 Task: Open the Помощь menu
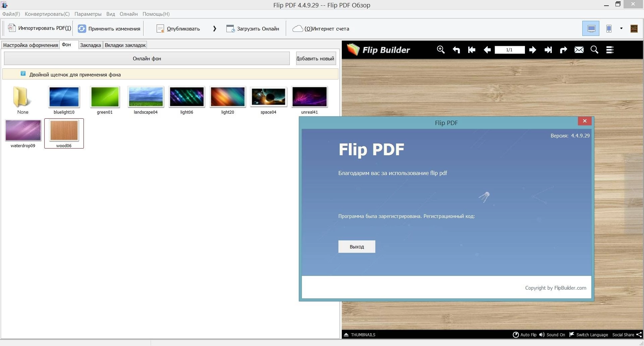point(156,14)
